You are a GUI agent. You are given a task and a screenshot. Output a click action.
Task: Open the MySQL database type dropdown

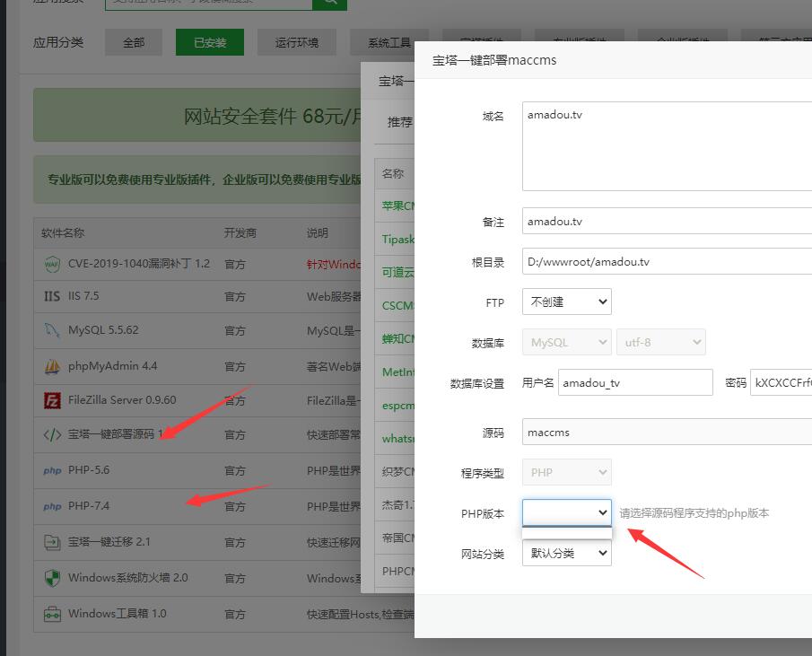(x=566, y=342)
